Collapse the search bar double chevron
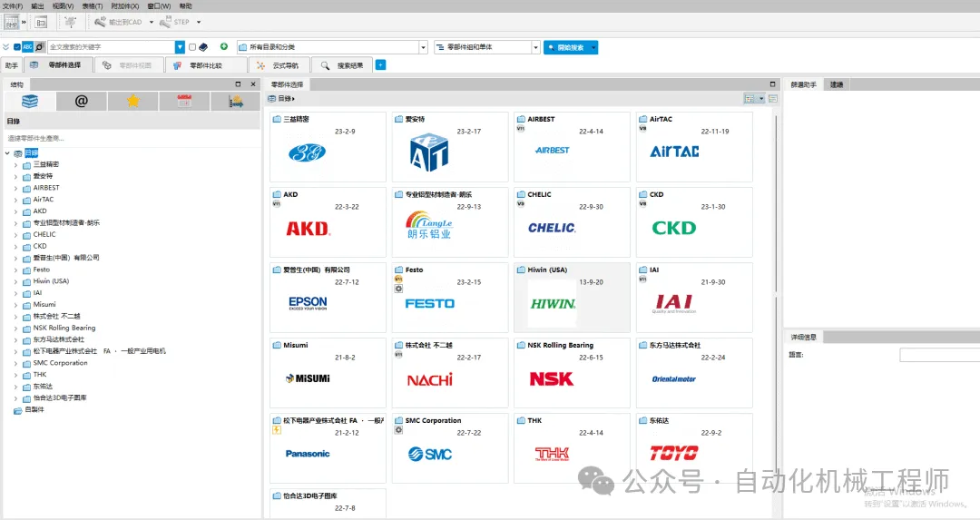The width and height of the screenshot is (980, 520). [x=5, y=47]
